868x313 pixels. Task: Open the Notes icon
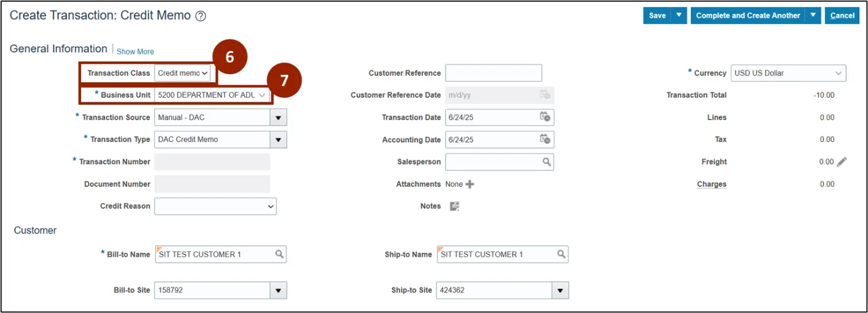454,206
